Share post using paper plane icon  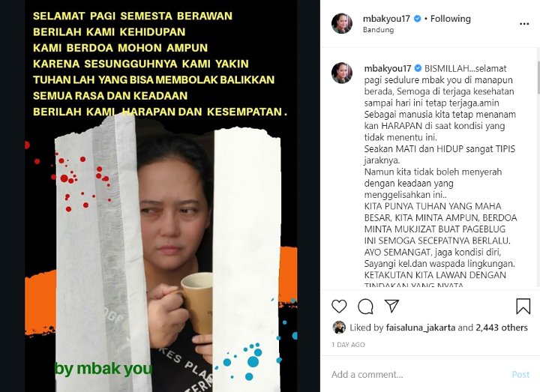[x=391, y=306]
